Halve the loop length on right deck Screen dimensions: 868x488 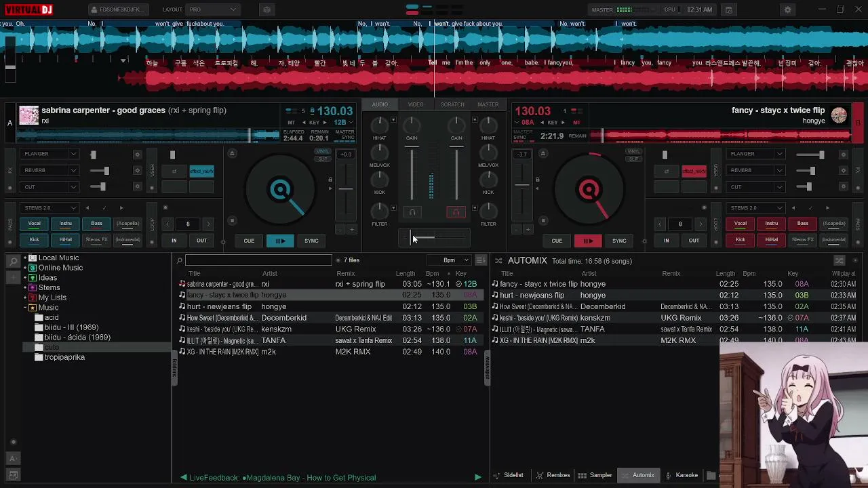pos(660,224)
